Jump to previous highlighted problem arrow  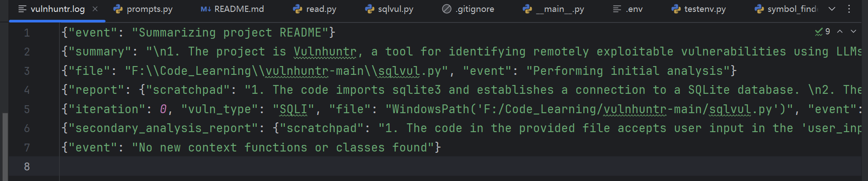point(840,31)
